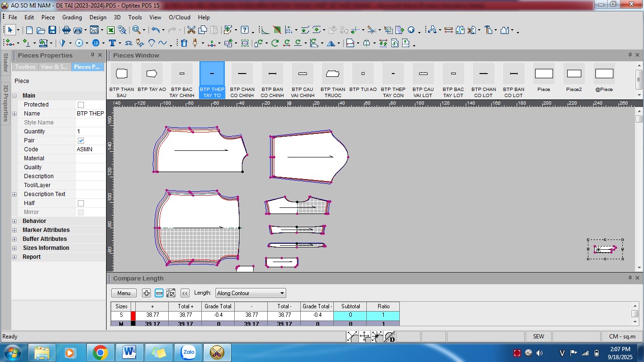The width and height of the screenshot is (644, 362).
Task: Click the Text tool icon
Action: click(x=112, y=43)
